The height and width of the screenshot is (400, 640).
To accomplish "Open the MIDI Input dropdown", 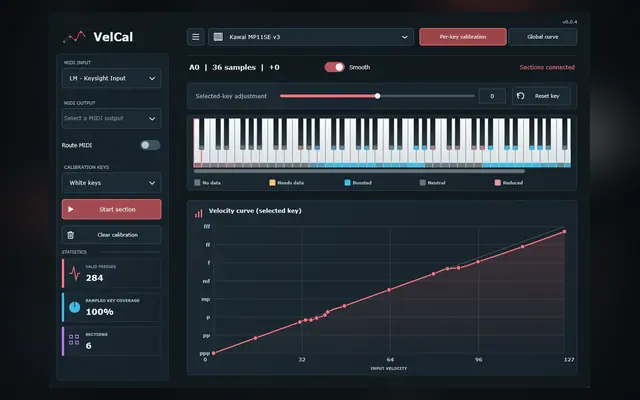I will pyautogui.click(x=111, y=78).
